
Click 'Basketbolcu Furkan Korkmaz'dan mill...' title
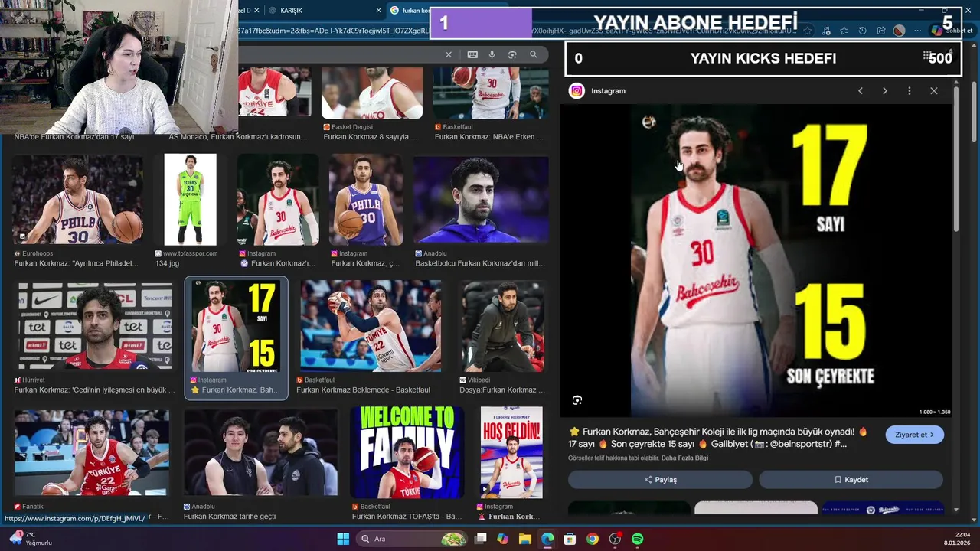(480, 264)
